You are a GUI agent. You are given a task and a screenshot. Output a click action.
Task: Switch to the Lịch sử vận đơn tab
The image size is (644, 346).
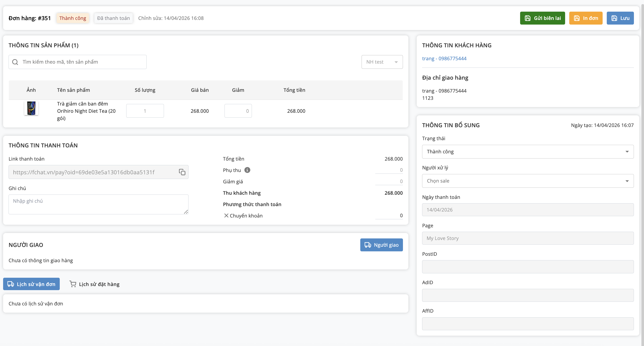pos(32,284)
